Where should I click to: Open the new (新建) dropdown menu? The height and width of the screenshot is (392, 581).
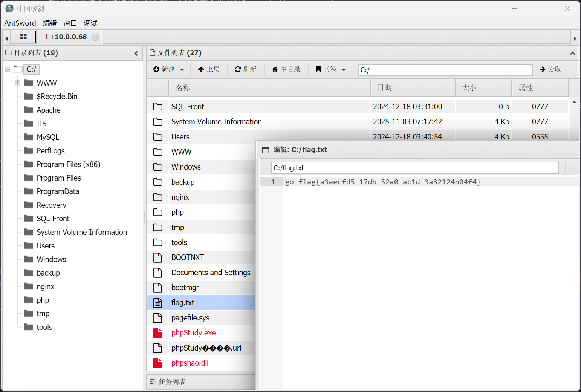point(169,69)
